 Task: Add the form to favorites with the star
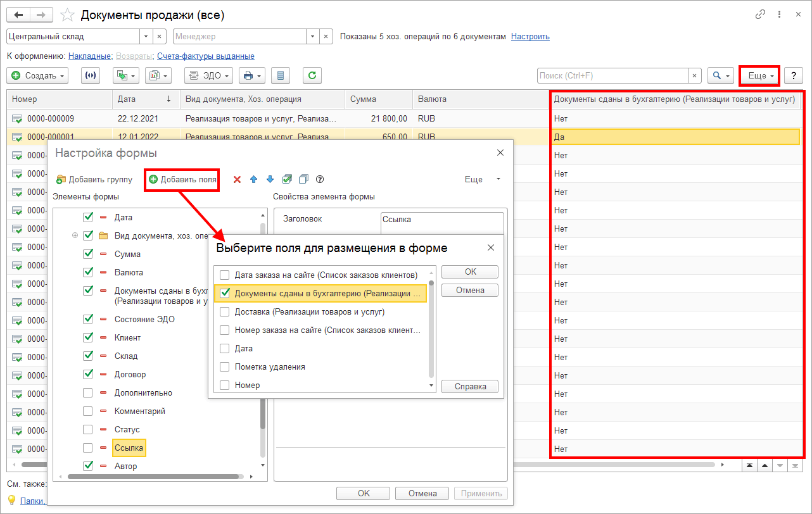(x=67, y=15)
